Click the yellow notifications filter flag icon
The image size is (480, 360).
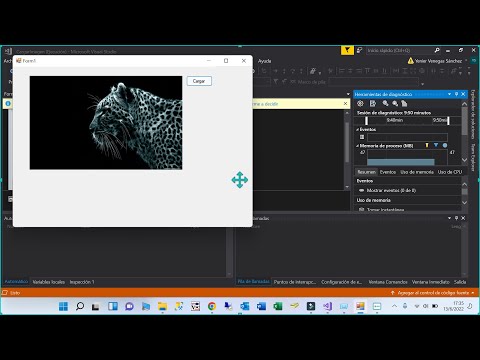[x=347, y=50]
